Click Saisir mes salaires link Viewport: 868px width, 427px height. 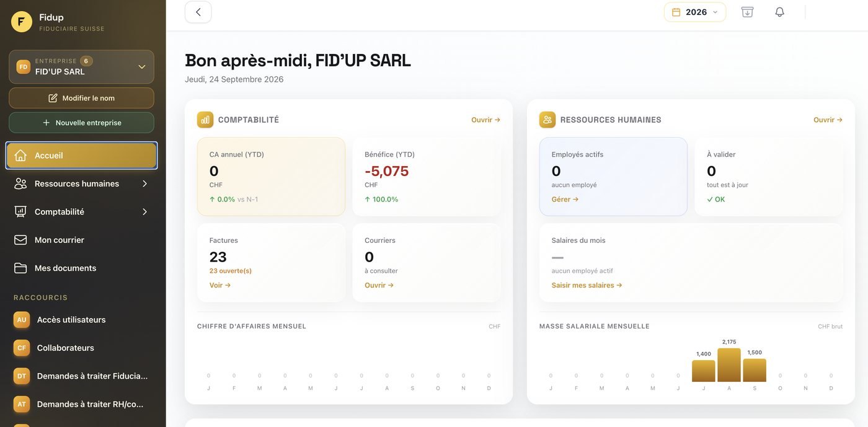tap(587, 286)
